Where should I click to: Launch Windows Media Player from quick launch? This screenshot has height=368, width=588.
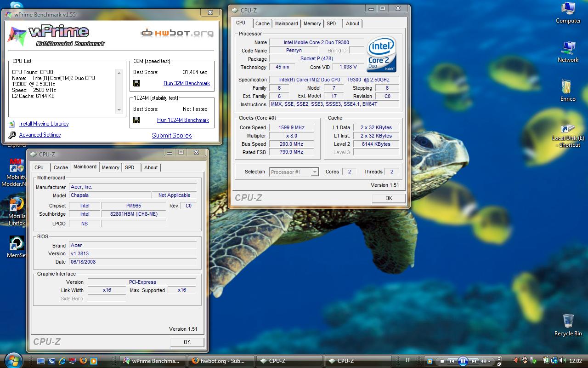(x=94, y=361)
